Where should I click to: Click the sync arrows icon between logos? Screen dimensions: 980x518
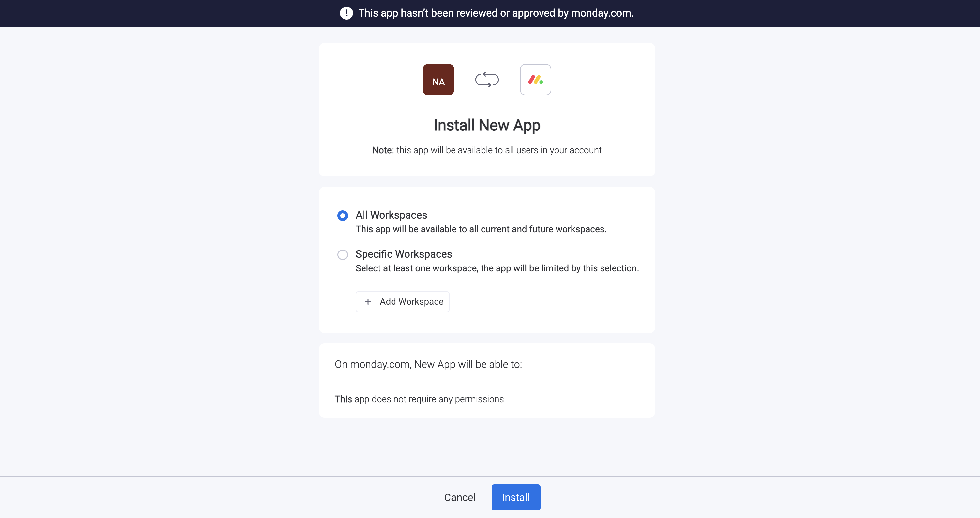tap(486, 80)
